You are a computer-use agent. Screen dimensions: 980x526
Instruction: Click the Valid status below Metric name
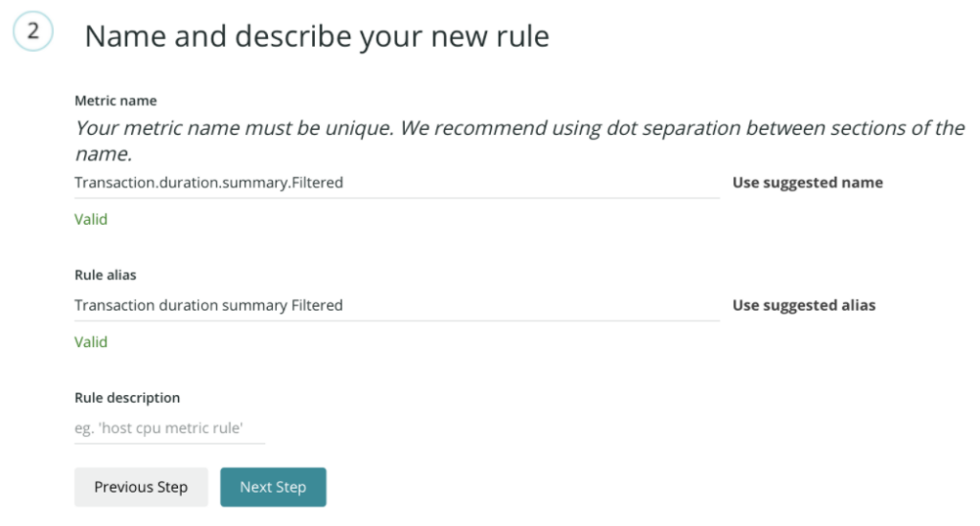(x=91, y=219)
